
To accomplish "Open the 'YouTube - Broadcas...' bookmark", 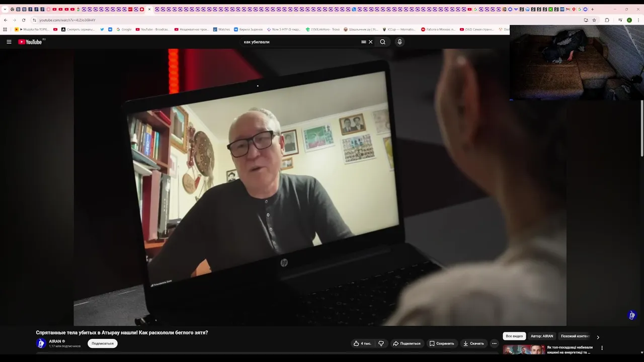I will tap(152, 30).
